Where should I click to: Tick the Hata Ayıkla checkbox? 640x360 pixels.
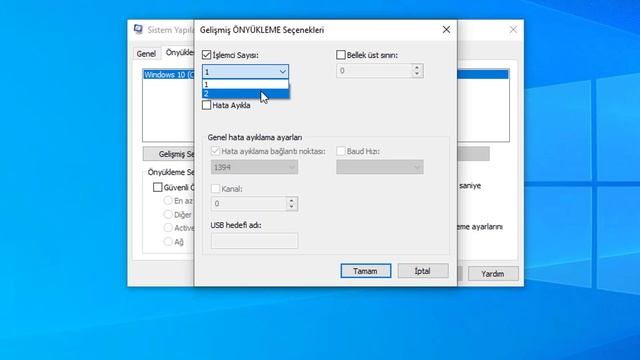coord(207,105)
